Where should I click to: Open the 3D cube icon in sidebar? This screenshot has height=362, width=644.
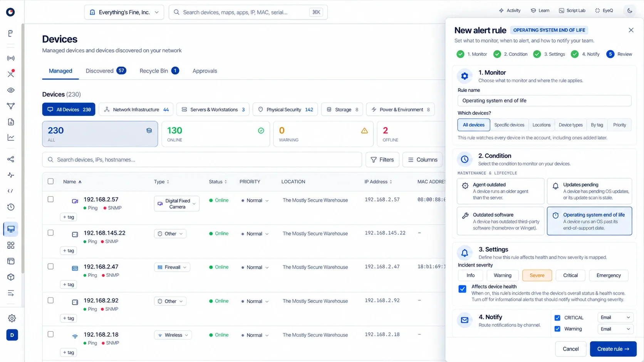(11, 277)
